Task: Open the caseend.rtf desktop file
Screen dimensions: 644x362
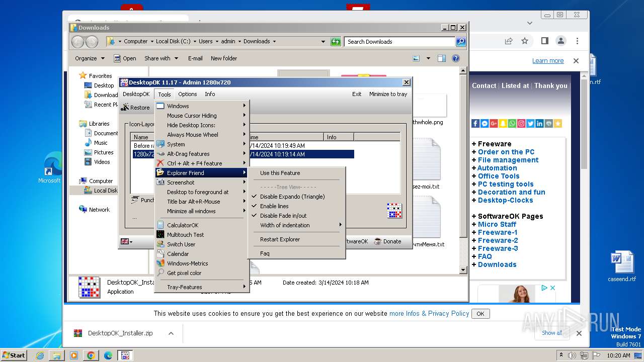Action: (x=622, y=266)
